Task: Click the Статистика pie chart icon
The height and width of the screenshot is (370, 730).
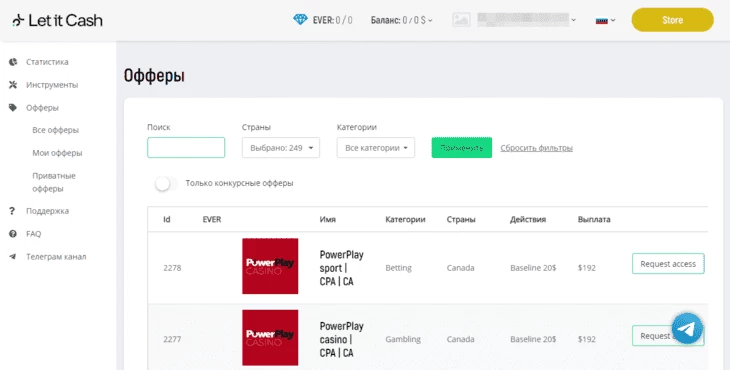Action: [13, 62]
